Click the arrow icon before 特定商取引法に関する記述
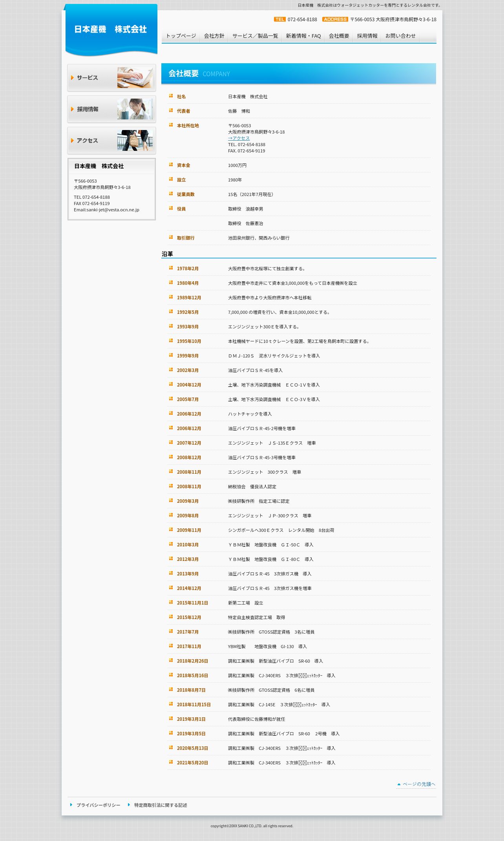Viewport: 504px width, 841px height. [x=129, y=805]
